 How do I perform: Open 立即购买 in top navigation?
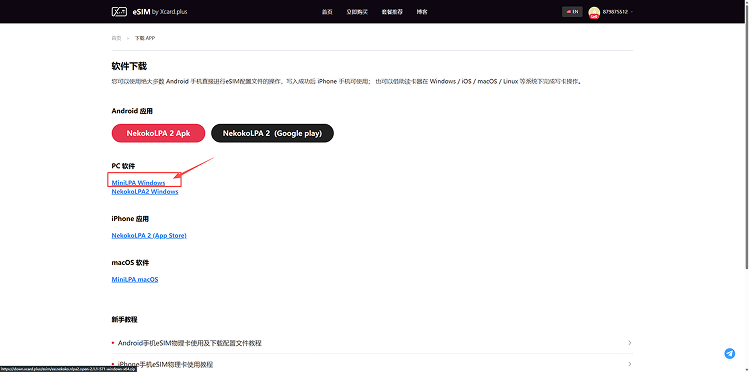357,11
